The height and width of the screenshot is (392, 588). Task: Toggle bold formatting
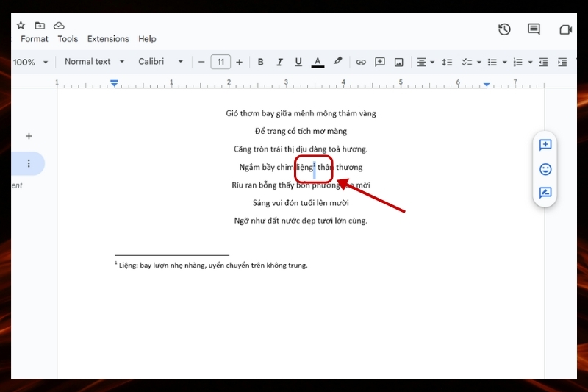click(261, 62)
